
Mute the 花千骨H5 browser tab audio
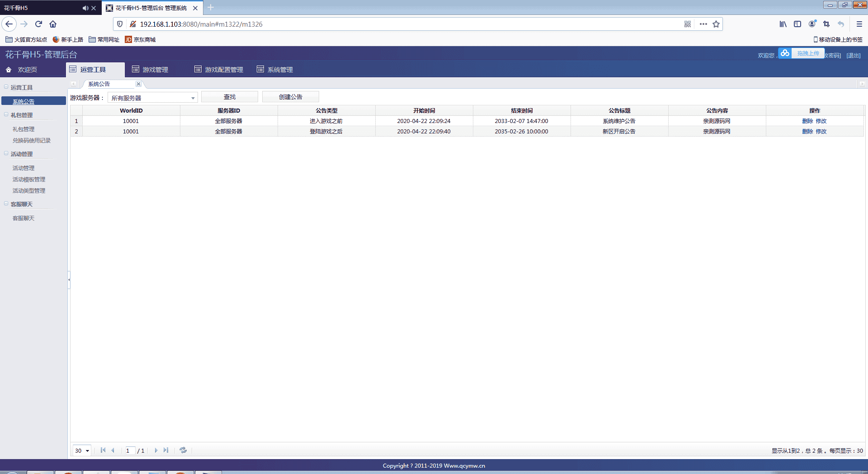85,8
